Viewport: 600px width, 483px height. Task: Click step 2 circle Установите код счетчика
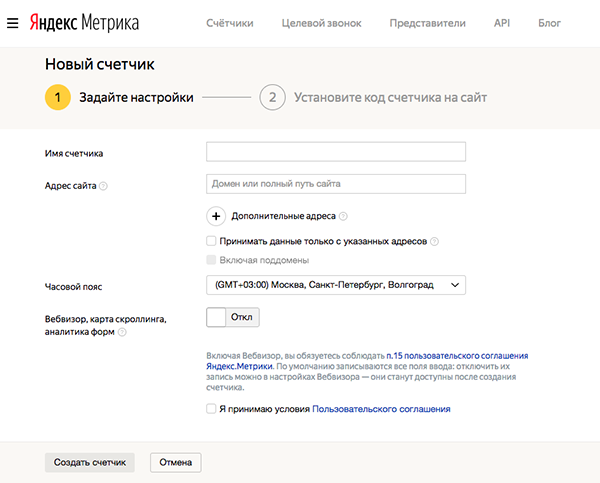[271, 97]
